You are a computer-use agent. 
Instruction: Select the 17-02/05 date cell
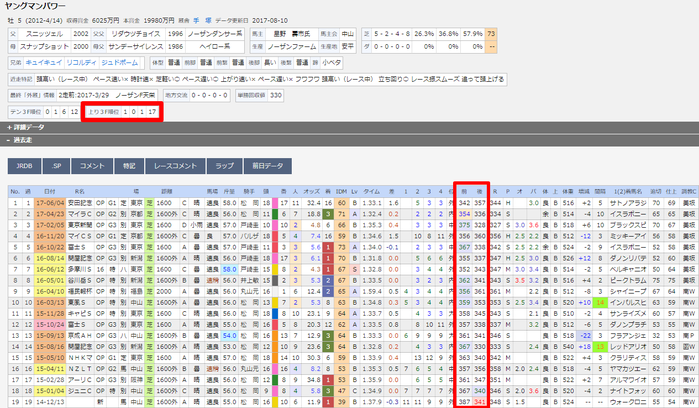pyautogui.click(x=49, y=225)
